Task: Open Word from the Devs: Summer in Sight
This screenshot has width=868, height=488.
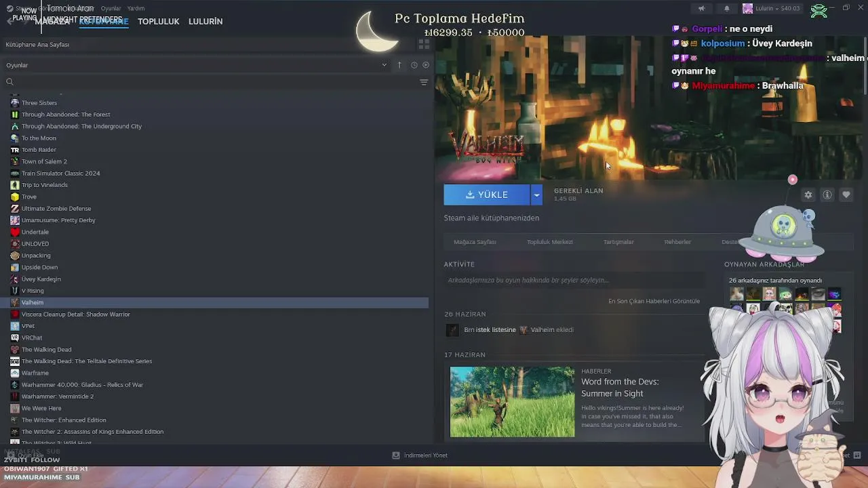Action: pyautogui.click(x=620, y=388)
